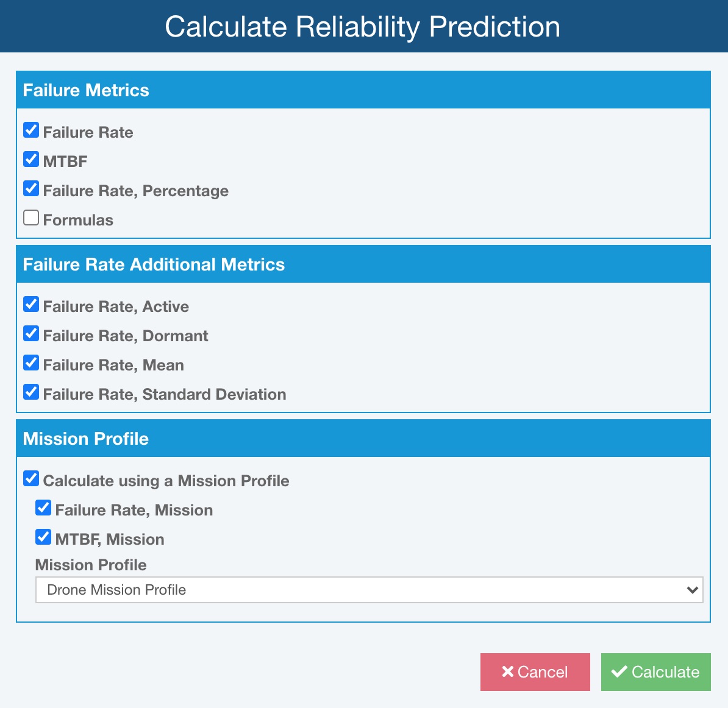Uncheck Failure Rate, Dormant
728x708 pixels.
tap(30, 333)
